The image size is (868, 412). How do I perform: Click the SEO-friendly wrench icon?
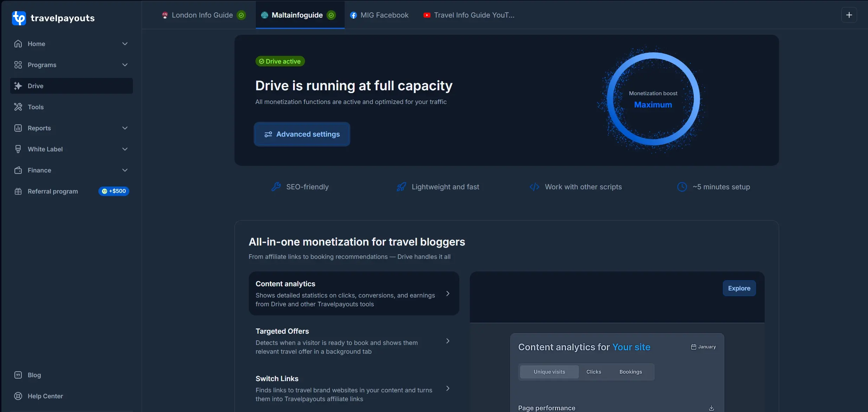click(276, 187)
